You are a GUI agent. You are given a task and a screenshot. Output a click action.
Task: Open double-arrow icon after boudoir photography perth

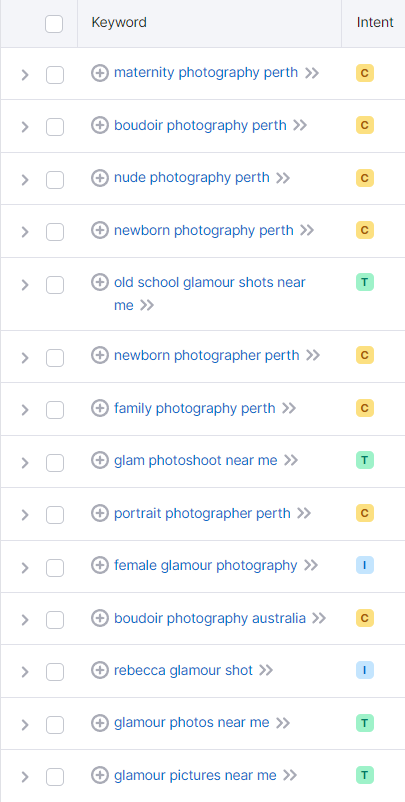(x=300, y=125)
